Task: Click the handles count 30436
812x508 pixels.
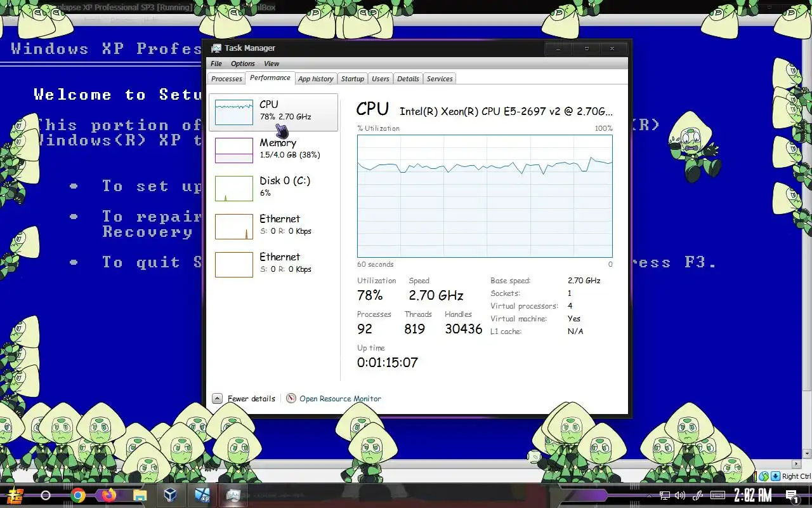Action: (464, 329)
